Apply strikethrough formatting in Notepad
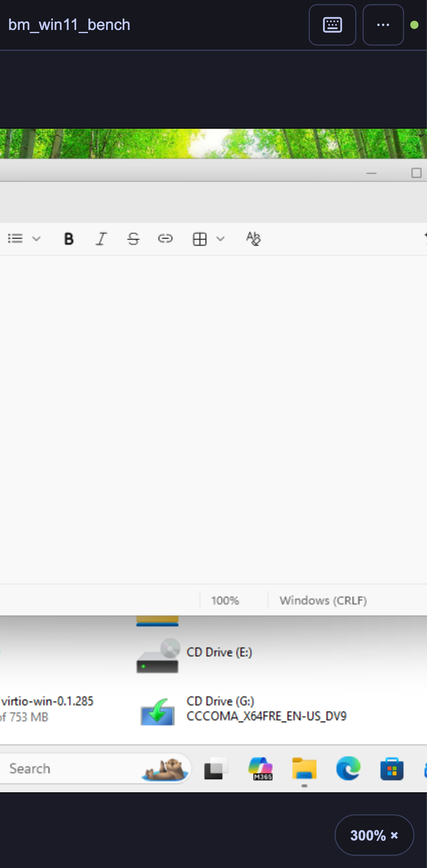This screenshot has height=868, width=427. coord(133,239)
